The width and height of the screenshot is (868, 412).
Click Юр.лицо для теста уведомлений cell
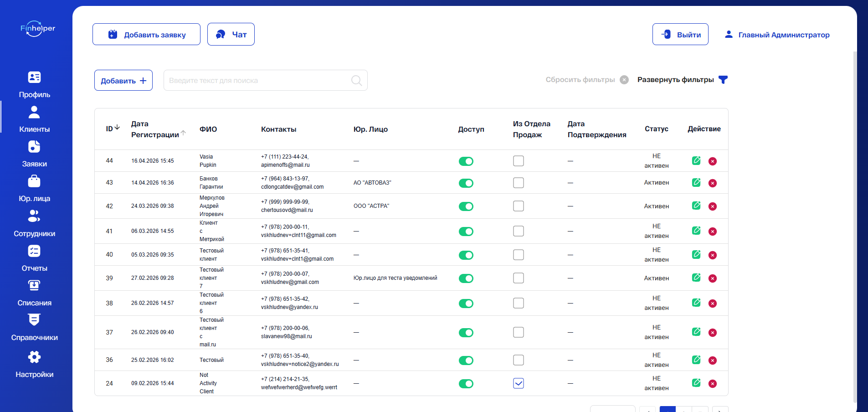tap(395, 278)
